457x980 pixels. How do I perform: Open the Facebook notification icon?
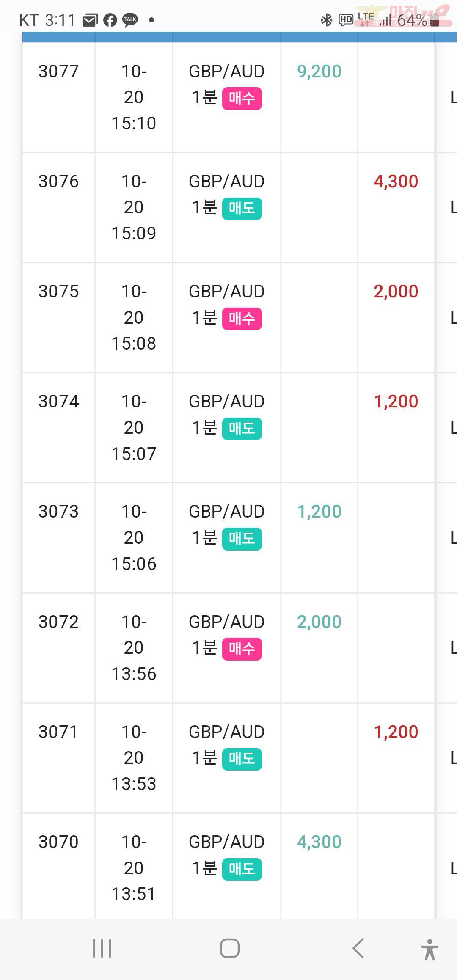(110, 20)
